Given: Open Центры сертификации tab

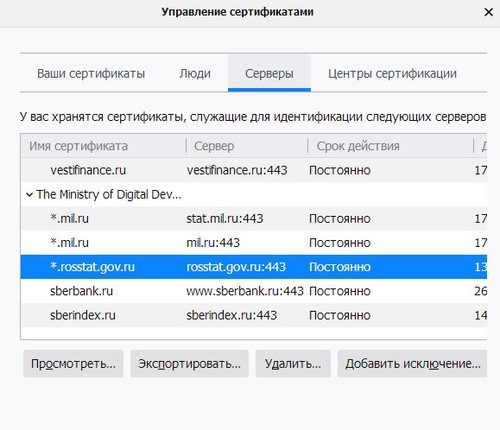Looking at the screenshot, I should click(x=392, y=74).
